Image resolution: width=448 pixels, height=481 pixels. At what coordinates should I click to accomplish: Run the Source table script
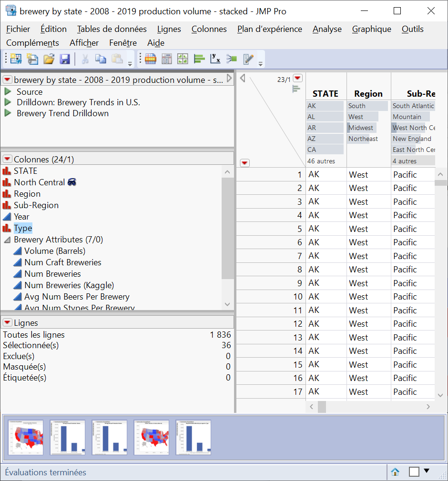[x=8, y=91]
